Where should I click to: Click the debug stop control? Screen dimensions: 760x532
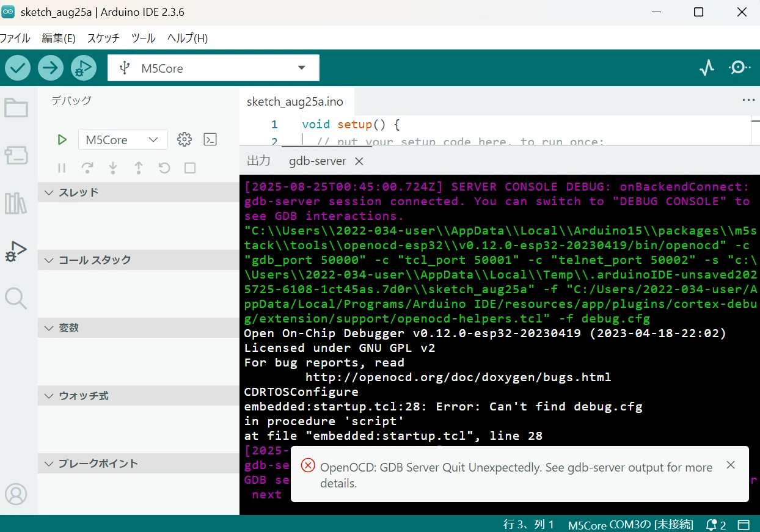(x=190, y=168)
